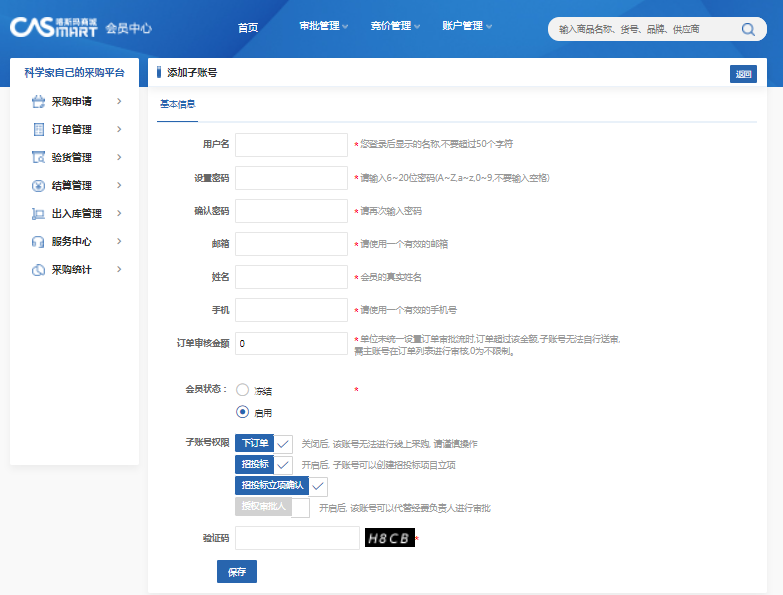Uncheck the 下订单 permission checkbox
This screenshot has width=783, height=595.
(x=284, y=443)
